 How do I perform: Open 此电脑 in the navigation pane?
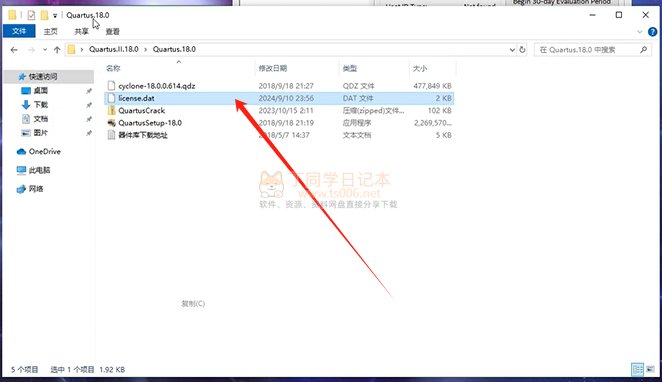point(39,170)
